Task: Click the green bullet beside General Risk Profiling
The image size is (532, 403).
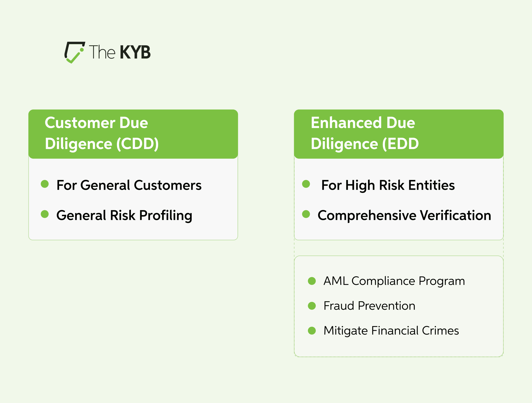Action: (45, 214)
